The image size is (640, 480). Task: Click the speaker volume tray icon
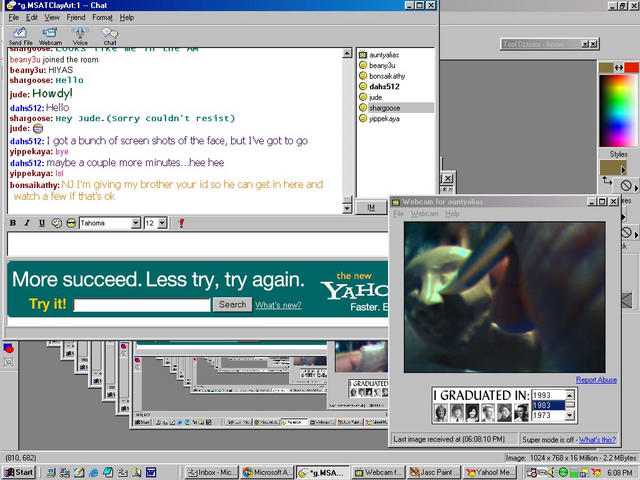(553, 472)
